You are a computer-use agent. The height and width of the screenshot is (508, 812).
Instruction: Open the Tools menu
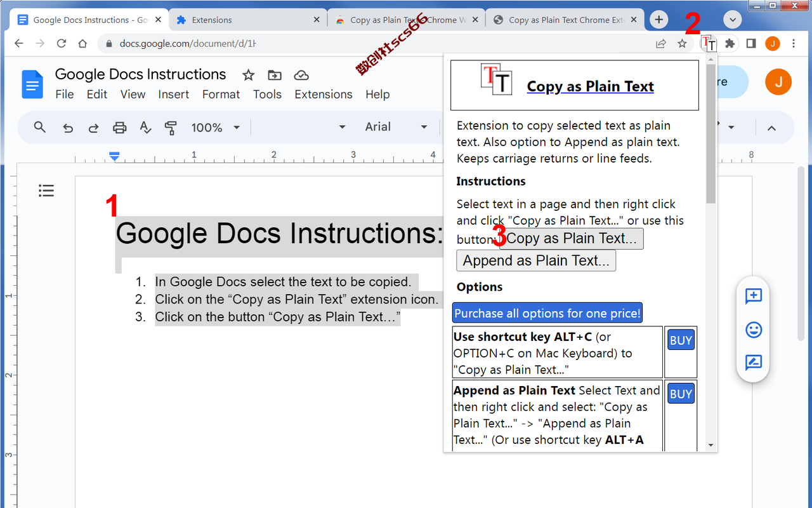click(x=267, y=94)
